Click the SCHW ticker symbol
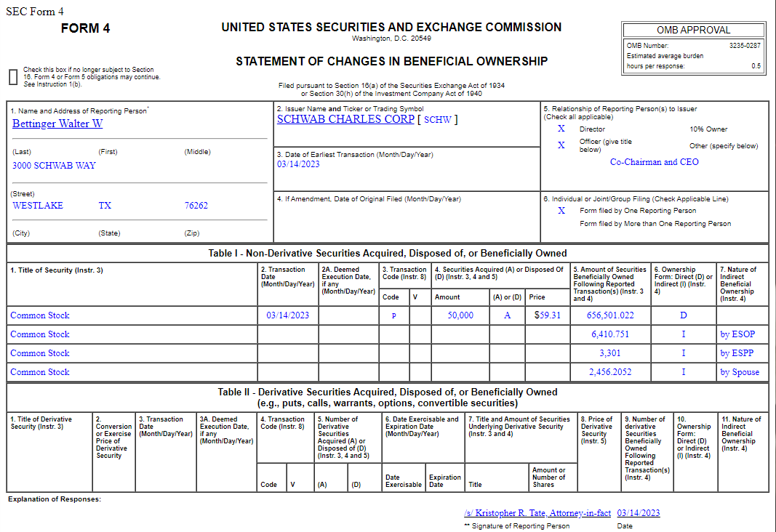Viewport: 776px width, 532px height. point(438,120)
